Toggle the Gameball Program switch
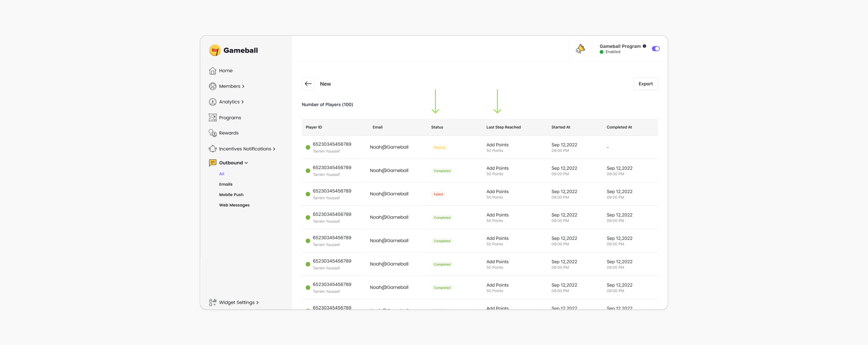This screenshot has height=345, width=868. click(x=655, y=49)
